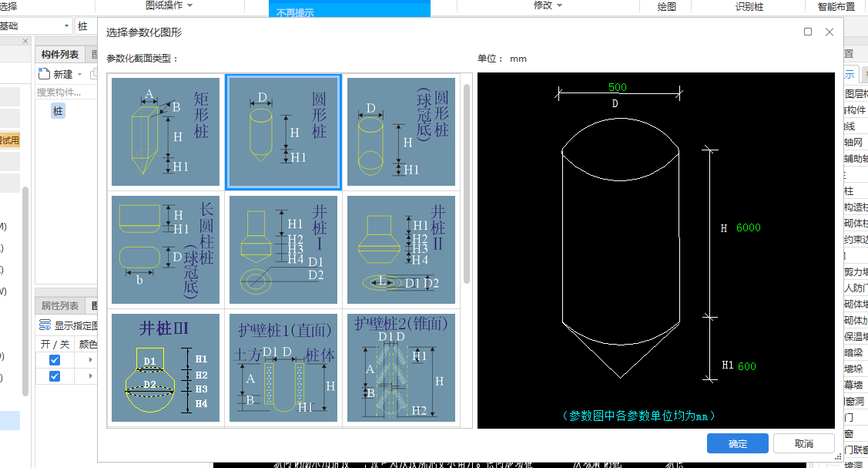
Task: Toggle the second checked layer checkbox
Action: tap(54, 376)
